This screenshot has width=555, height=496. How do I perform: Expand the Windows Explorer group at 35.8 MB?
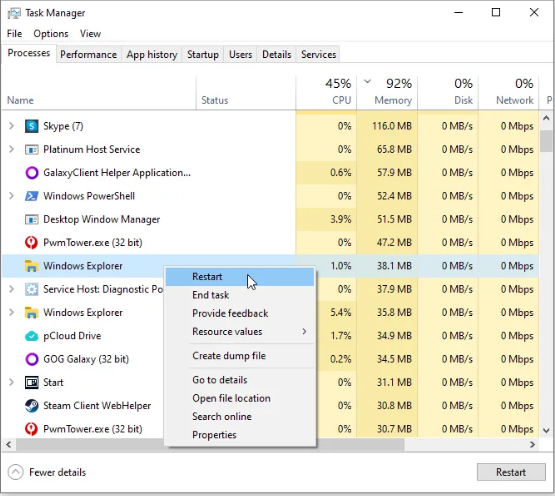(11, 313)
